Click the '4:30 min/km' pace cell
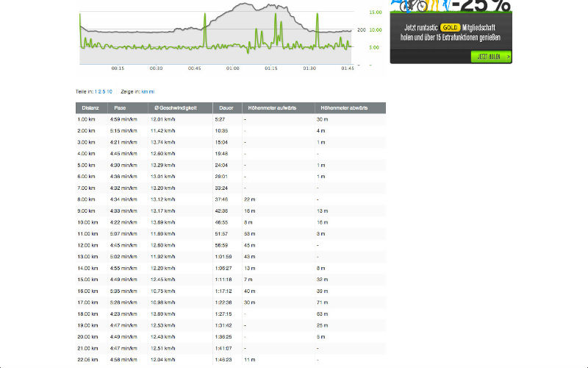 click(x=123, y=165)
